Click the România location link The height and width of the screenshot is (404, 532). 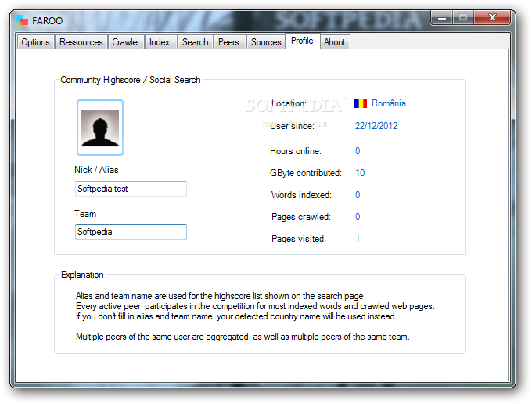coord(389,103)
